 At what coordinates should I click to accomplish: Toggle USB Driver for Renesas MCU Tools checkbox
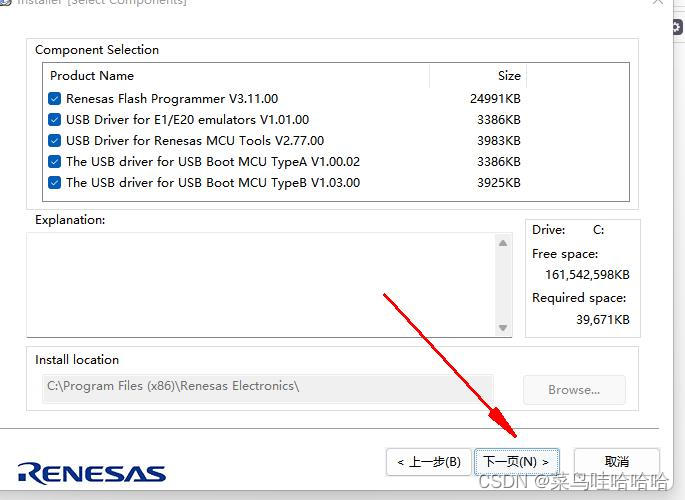pos(55,141)
